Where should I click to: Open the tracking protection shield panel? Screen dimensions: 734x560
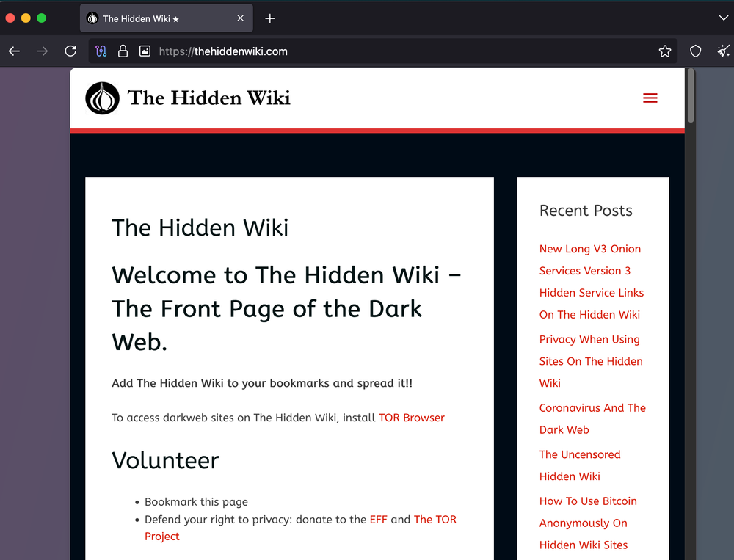pos(694,51)
